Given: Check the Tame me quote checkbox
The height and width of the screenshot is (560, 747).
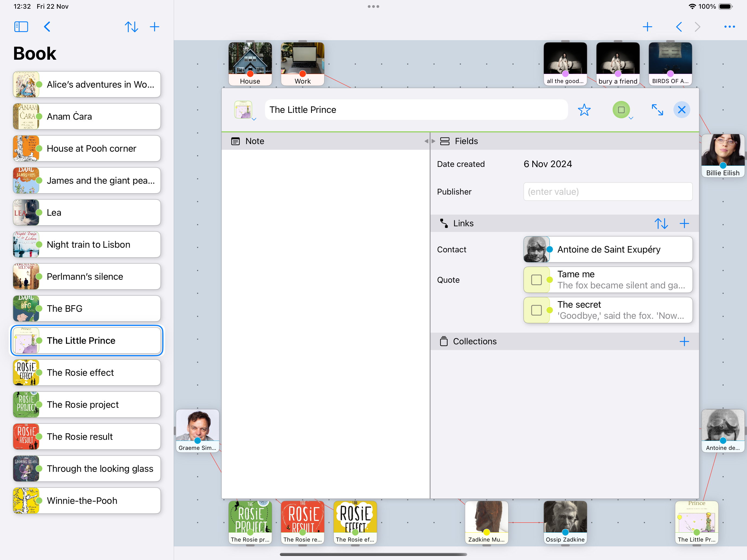Looking at the screenshot, I should [536, 280].
